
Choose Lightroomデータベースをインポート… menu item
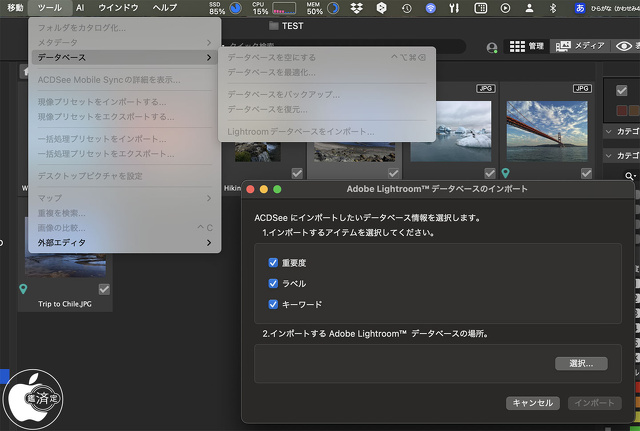pos(327,131)
